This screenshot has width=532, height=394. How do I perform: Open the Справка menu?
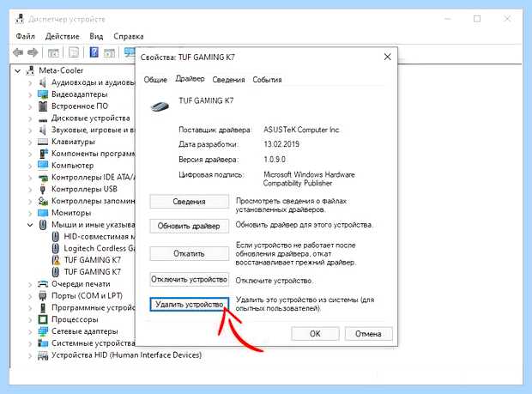[128, 36]
